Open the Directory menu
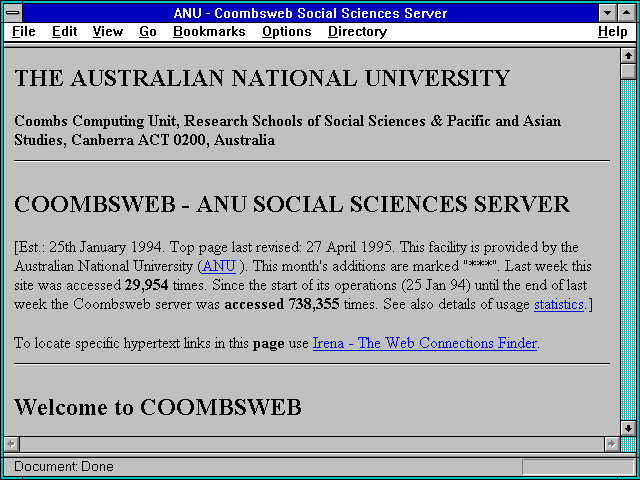 tap(358, 32)
